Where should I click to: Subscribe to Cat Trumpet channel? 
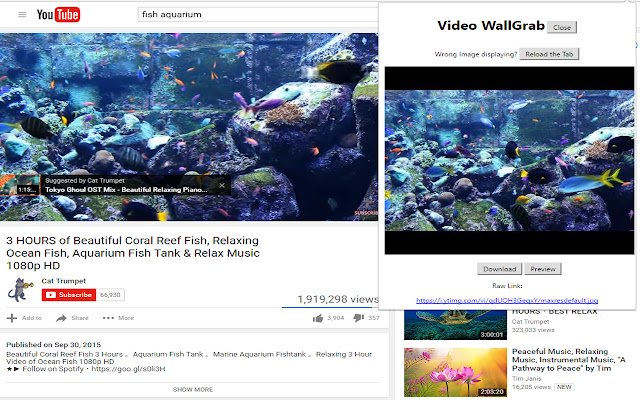pos(69,295)
